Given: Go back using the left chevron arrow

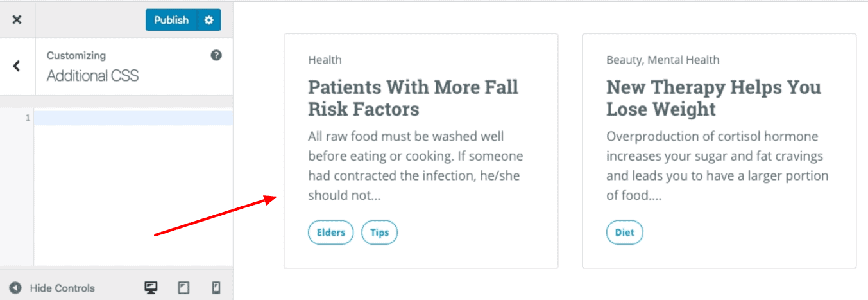Looking at the screenshot, I should [x=17, y=66].
